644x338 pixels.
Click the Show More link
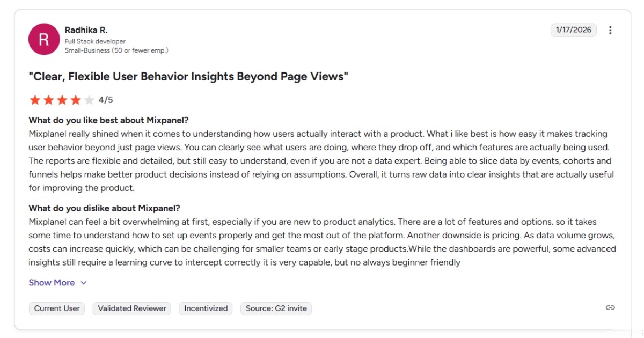point(52,283)
